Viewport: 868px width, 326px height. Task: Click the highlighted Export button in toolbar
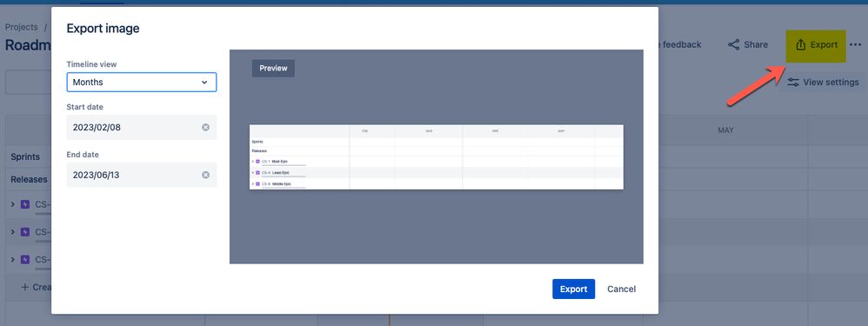(816, 45)
